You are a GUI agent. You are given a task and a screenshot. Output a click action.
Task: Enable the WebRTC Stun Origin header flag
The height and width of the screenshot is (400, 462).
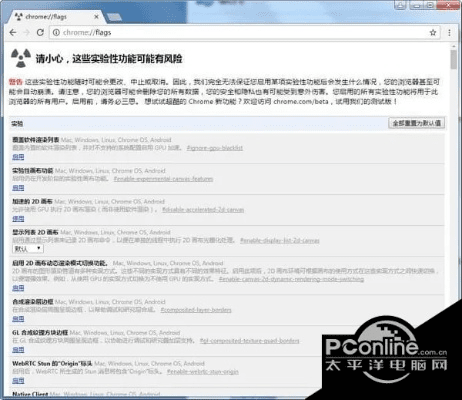coord(18,381)
